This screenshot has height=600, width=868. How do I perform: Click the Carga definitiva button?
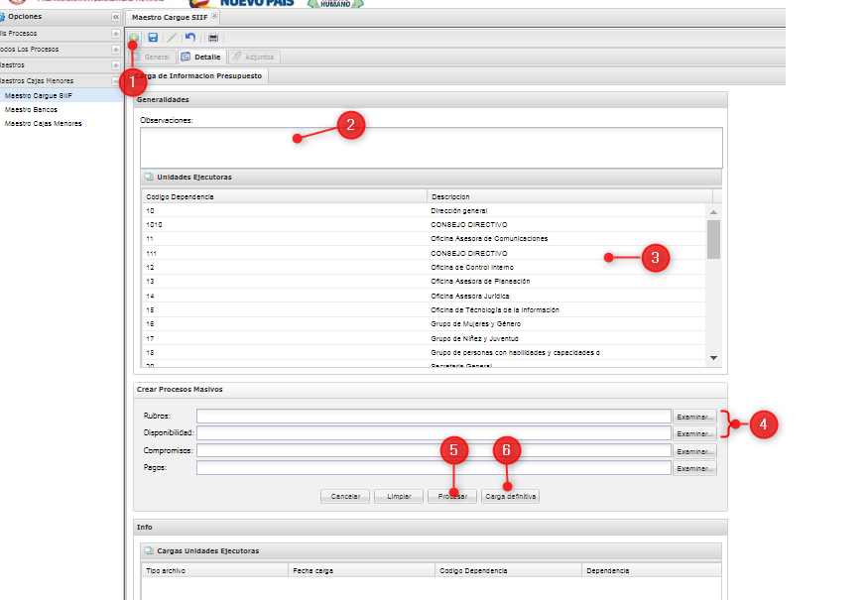(510, 496)
